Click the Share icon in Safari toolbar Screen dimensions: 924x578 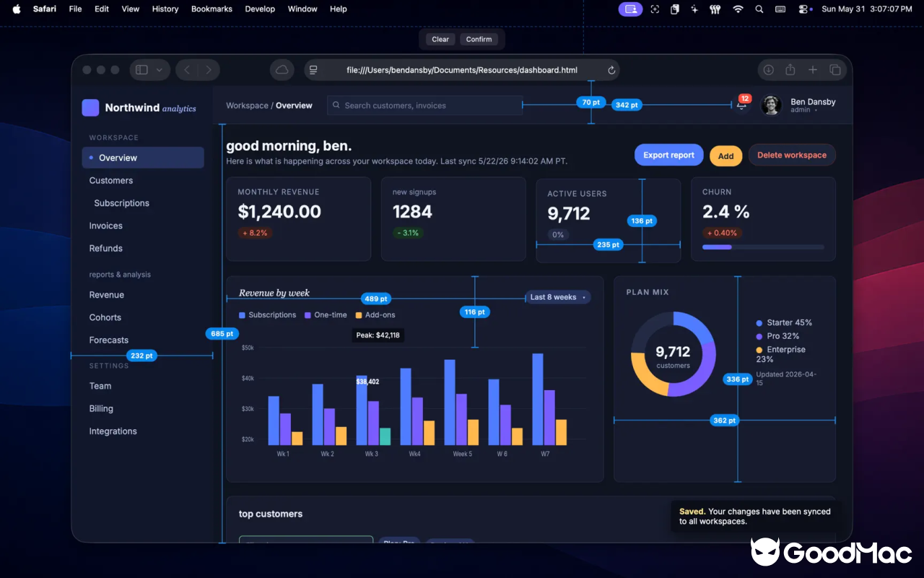(x=790, y=70)
